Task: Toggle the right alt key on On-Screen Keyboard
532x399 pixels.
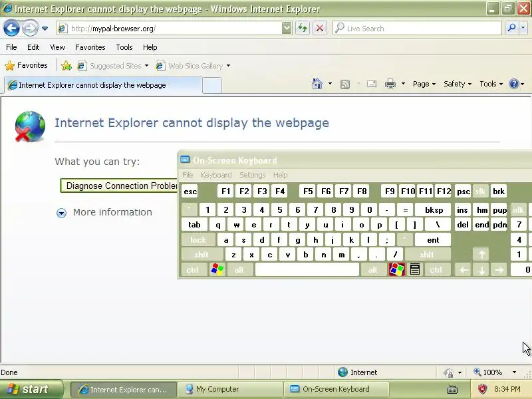Action: coord(372,270)
